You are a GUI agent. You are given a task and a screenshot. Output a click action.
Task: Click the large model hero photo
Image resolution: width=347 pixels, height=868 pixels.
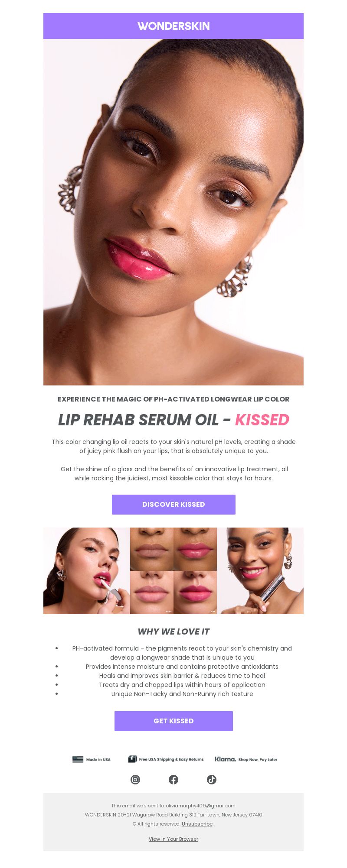click(173, 212)
